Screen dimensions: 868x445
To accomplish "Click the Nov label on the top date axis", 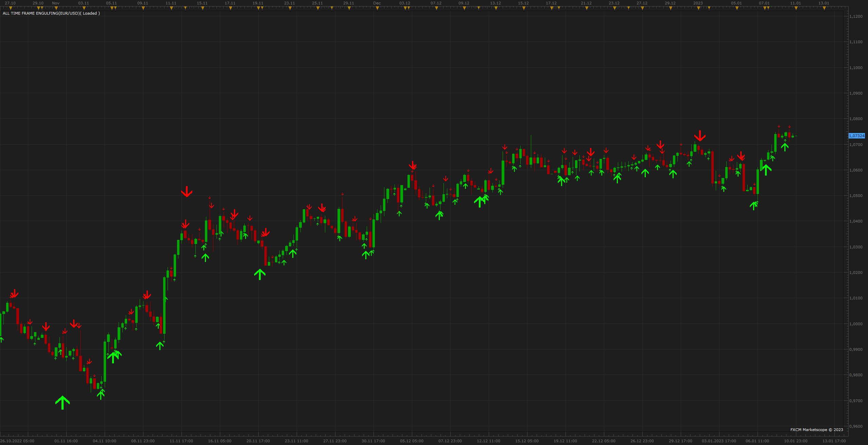I will tap(56, 3).
